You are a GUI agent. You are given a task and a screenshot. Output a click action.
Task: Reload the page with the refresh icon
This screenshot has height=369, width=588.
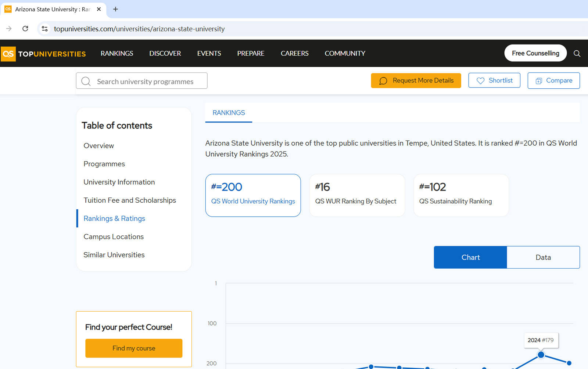25,29
